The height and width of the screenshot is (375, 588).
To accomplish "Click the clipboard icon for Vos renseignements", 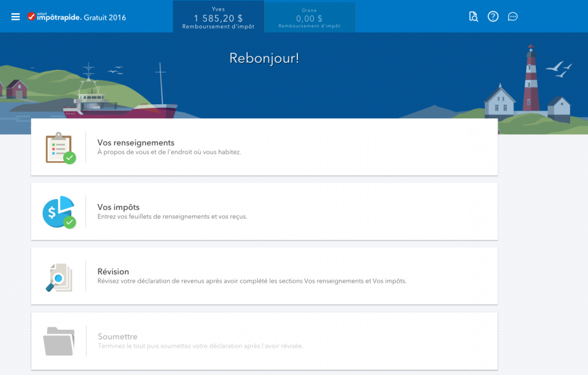I will pyautogui.click(x=59, y=147).
